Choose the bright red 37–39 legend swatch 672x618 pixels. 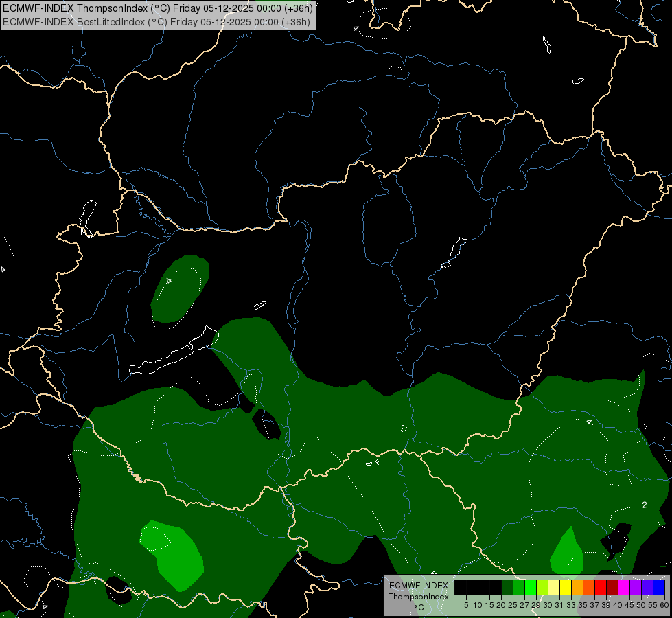click(601, 587)
